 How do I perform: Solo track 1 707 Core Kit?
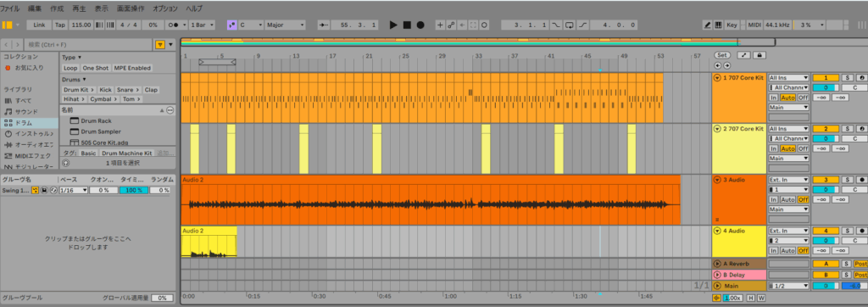click(847, 77)
